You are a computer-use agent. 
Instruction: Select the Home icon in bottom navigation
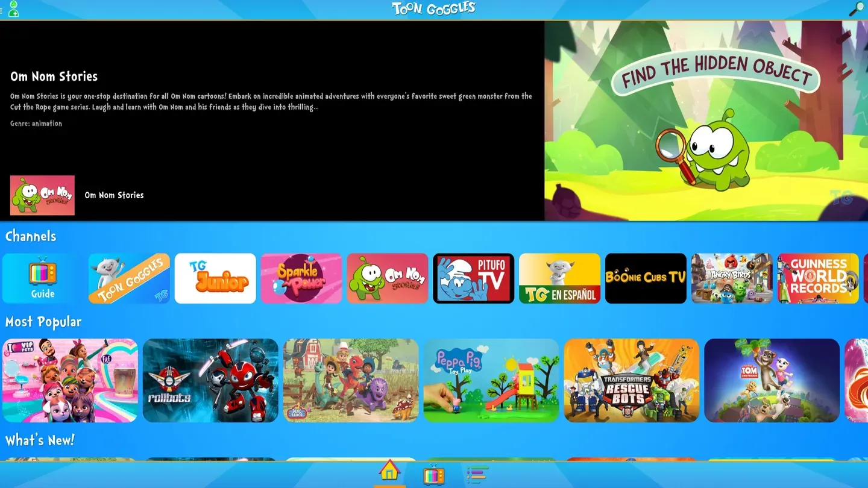tap(389, 474)
